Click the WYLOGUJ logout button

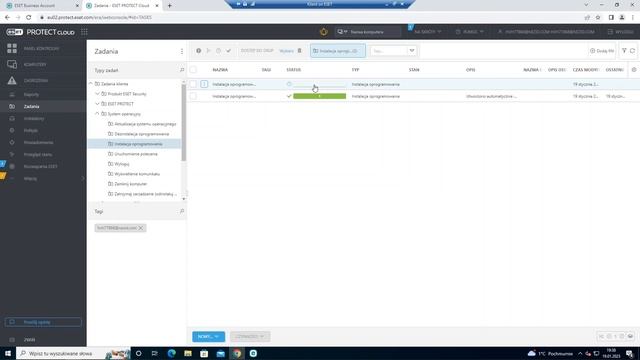pyautogui.click(x=620, y=32)
